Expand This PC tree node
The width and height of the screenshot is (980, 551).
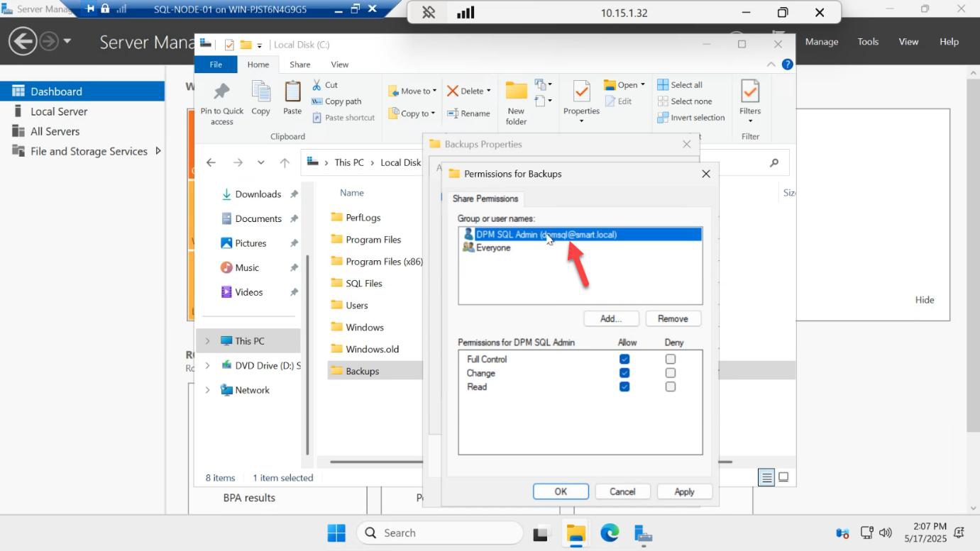click(207, 341)
